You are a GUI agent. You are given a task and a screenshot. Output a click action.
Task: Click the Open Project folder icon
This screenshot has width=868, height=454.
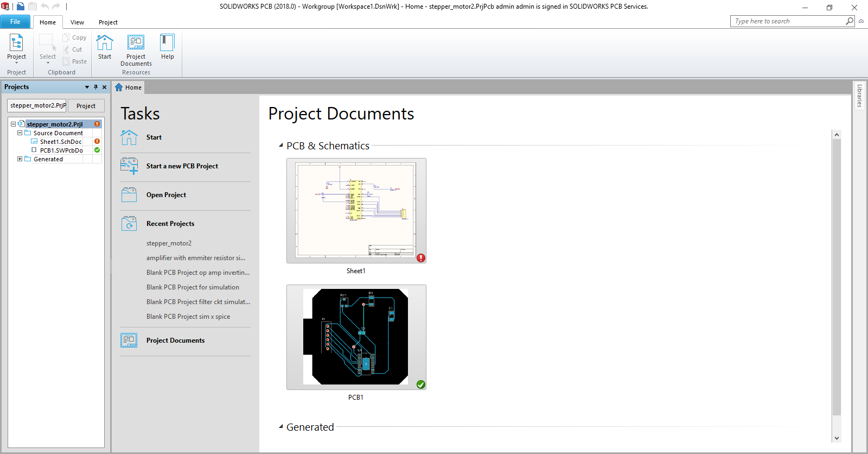[129, 195]
